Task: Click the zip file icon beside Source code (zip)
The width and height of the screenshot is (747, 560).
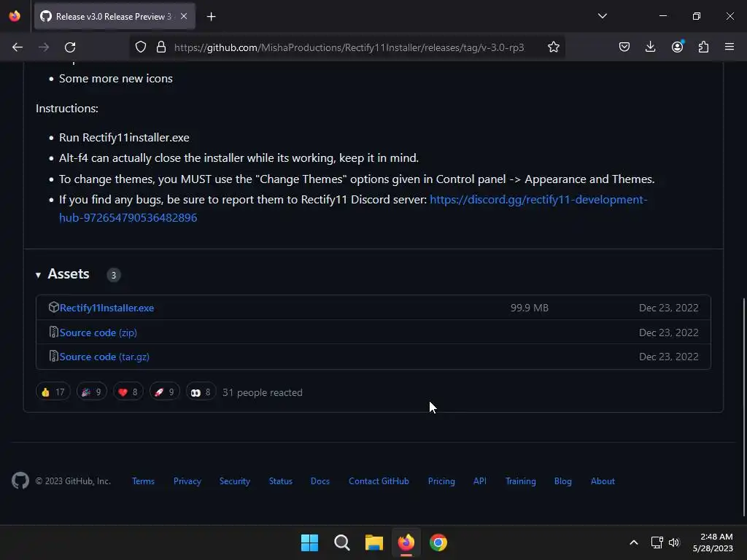Action: 54,332
